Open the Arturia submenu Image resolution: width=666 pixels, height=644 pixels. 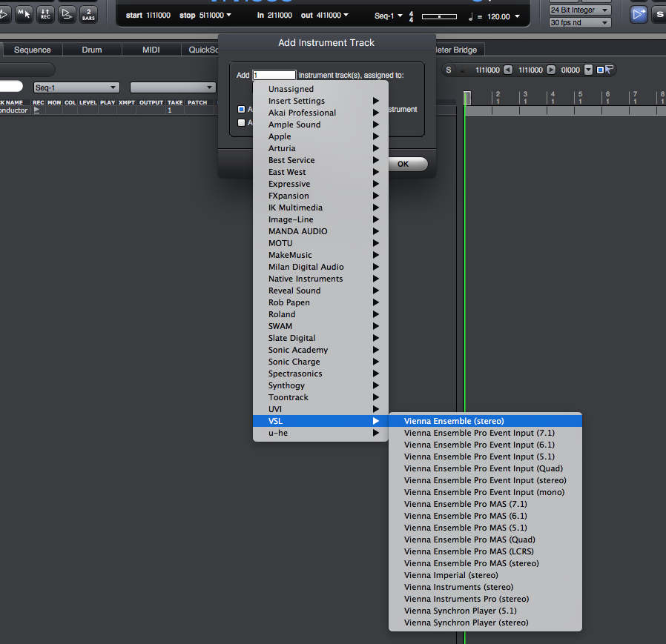[x=320, y=148]
